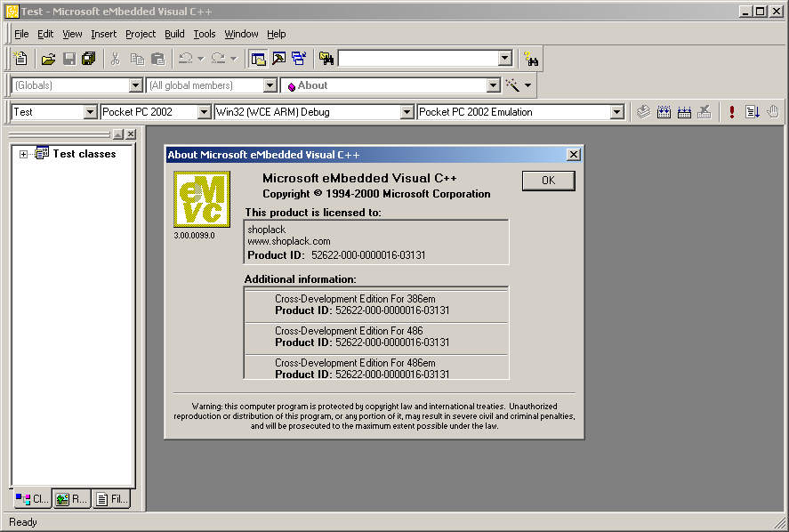
Task: Click the red exclamation Execute icon
Action: point(732,112)
